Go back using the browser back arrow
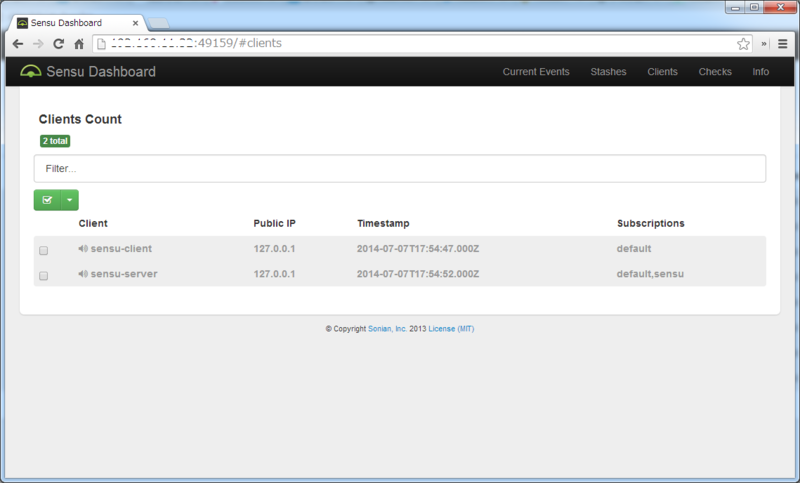800x483 pixels. tap(18, 44)
